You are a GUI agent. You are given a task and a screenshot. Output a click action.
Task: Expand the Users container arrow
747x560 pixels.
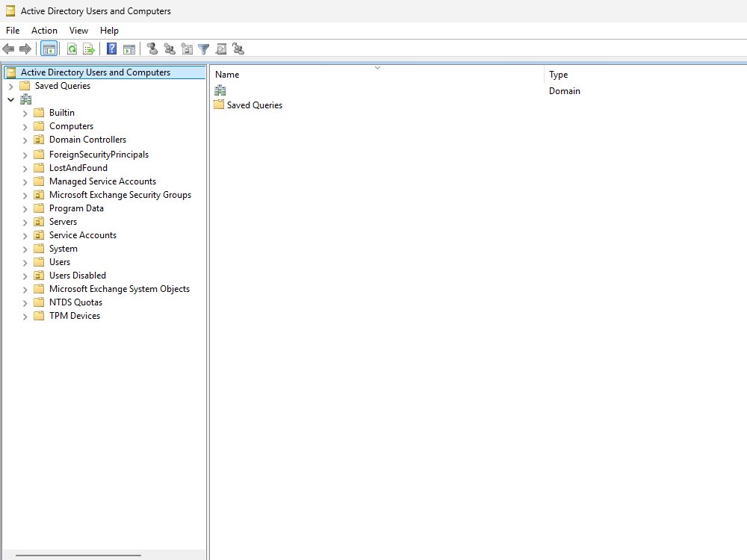tap(25, 263)
